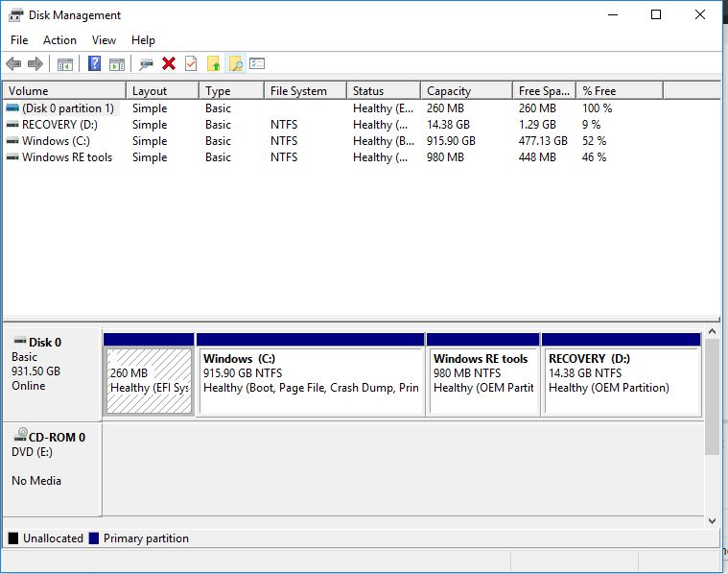Click the Properties checkmark page toolbar icon
Image resolution: width=728 pixels, height=574 pixels.
pos(191,63)
